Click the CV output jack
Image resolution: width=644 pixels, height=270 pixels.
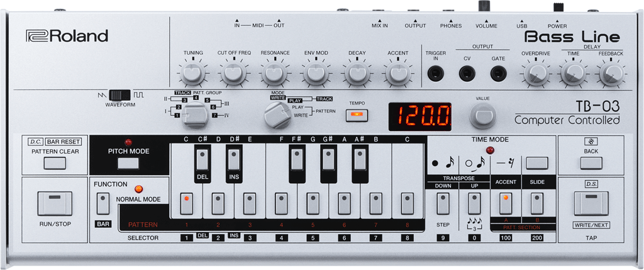(467, 74)
